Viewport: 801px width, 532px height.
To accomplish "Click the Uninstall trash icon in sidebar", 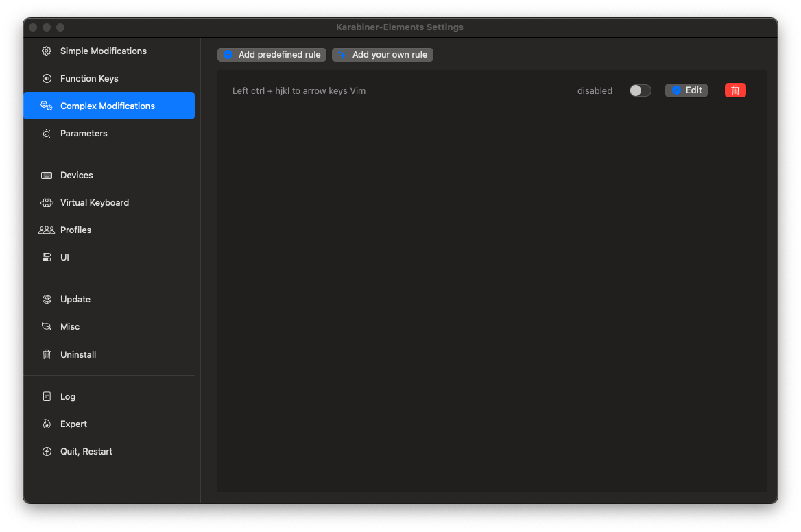I will [x=47, y=354].
